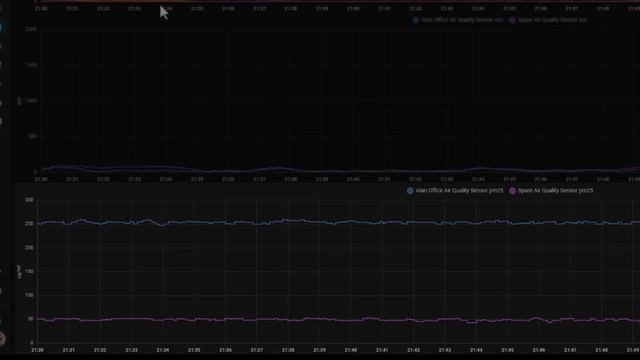The height and width of the screenshot is (360, 640).
Task: Toggle Spare Air Quality Sensor pm25 legend label
Action: 556,191
